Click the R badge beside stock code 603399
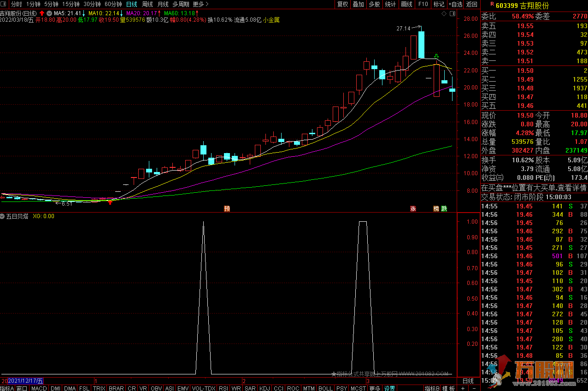Image resolution: width=588 pixels, height=391 pixels. pyautogui.click(x=491, y=4)
